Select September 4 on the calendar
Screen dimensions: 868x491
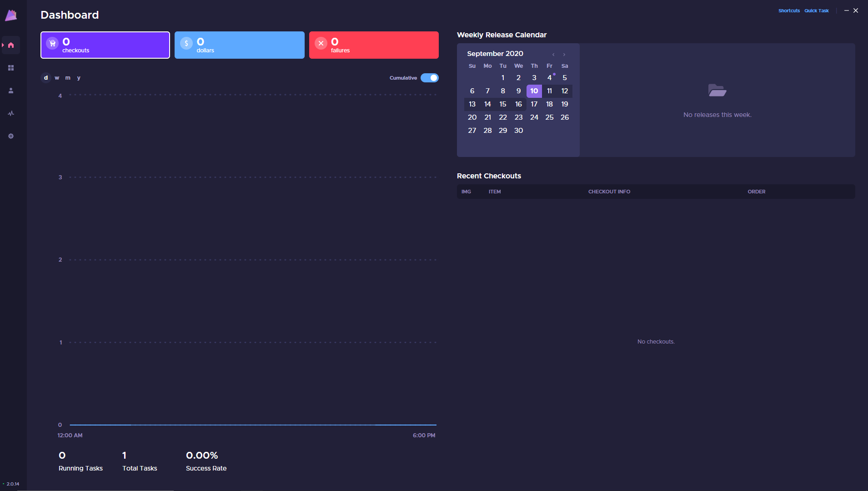[549, 78]
